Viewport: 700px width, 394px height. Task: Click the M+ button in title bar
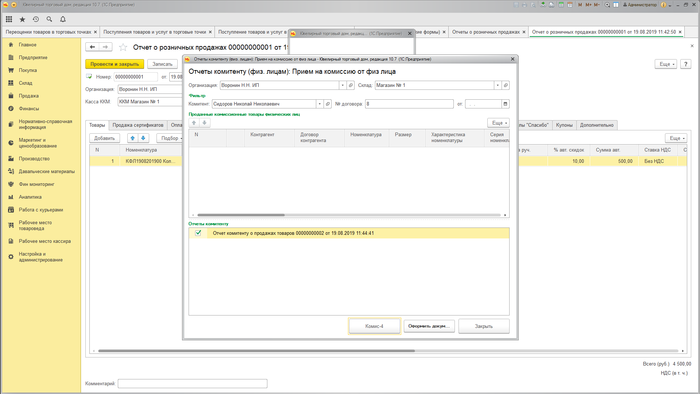(588, 5)
